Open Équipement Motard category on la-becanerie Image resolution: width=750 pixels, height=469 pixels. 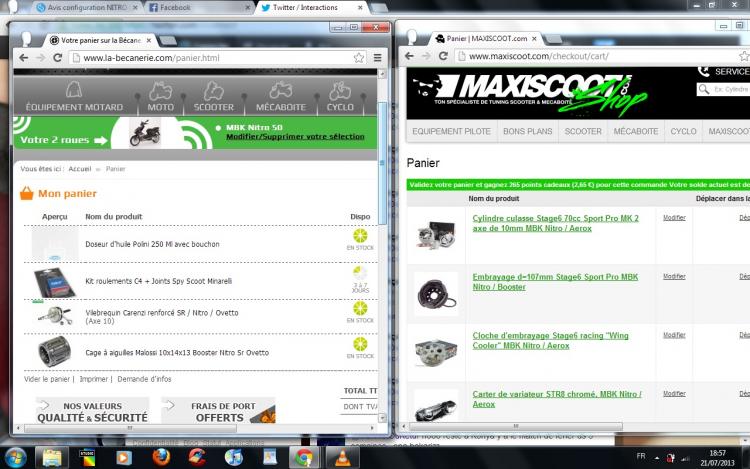coord(74,96)
